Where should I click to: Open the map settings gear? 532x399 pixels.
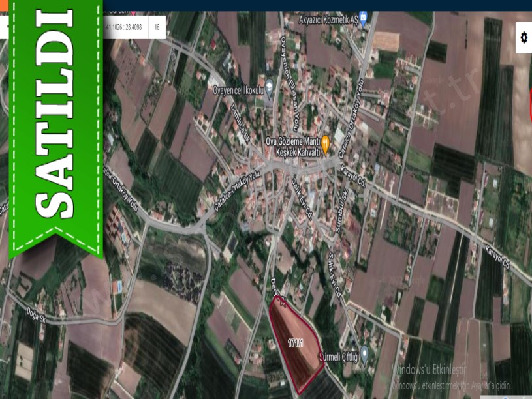click(x=524, y=38)
